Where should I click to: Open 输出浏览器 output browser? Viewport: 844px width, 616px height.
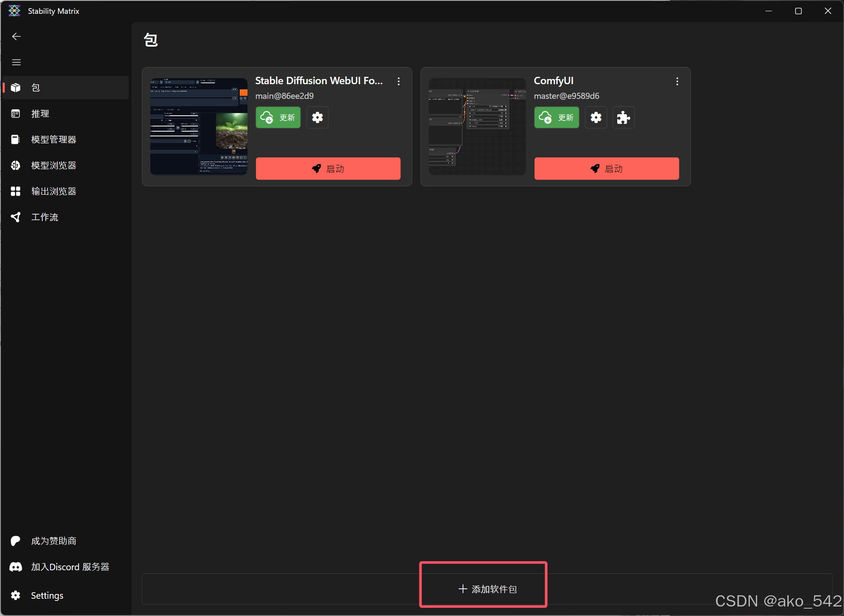click(66, 191)
